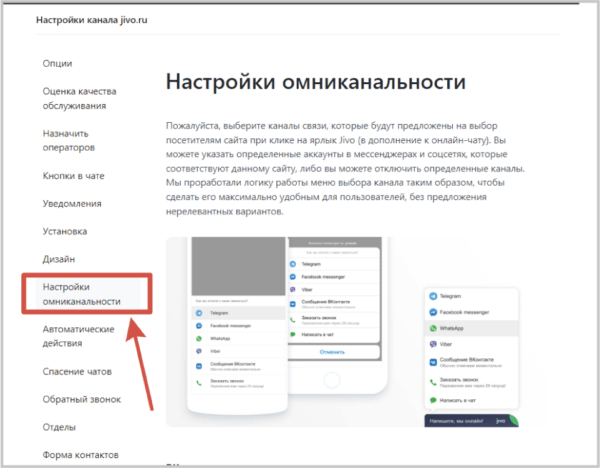Image resolution: width=600 pixels, height=468 pixels.
Task: Open Обратный звонок section
Action: 82,399
